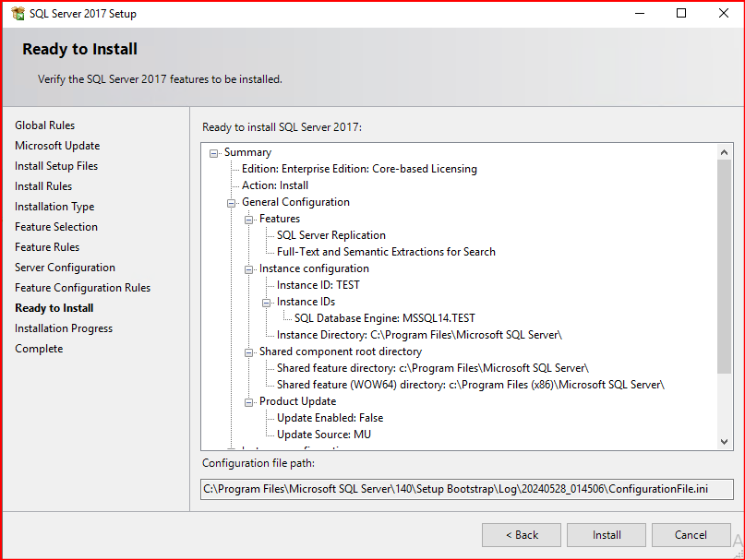Collapse the Instance IDs node
The width and height of the screenshot is (745, 560).
(x=267, y=303)
